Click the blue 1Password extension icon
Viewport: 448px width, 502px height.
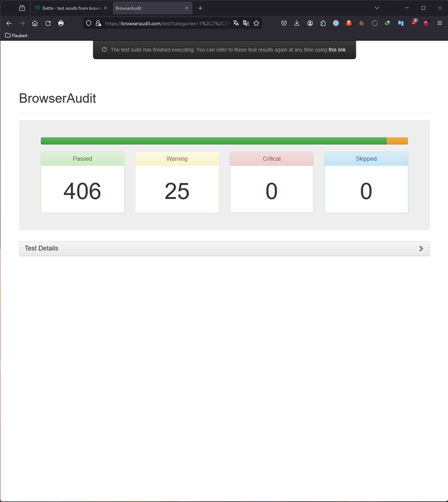pos(336,23)
